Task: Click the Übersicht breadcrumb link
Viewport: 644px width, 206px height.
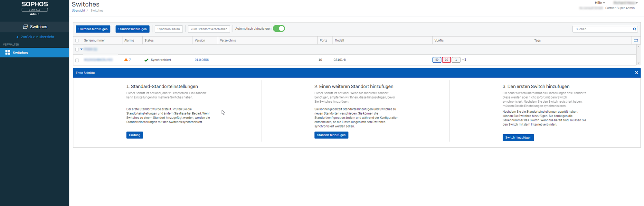Action: click(78, 11)
